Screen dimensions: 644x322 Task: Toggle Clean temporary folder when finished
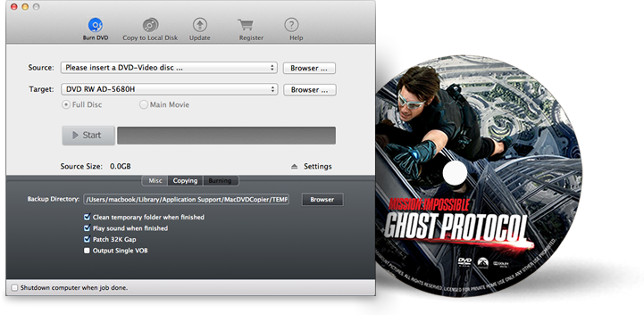coord(87,217)
